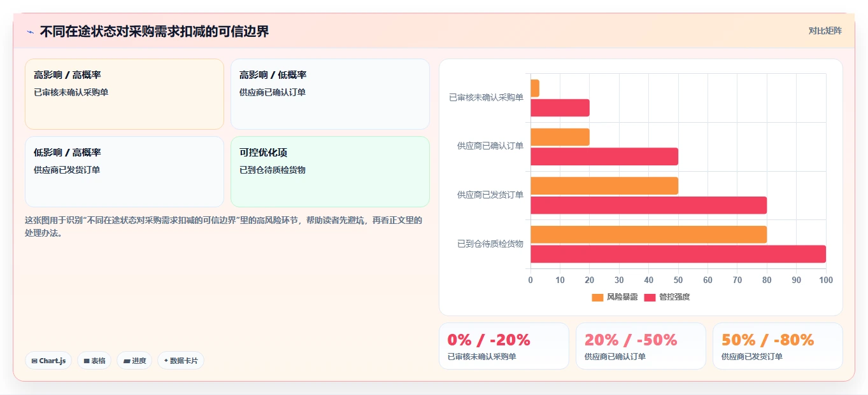Image resolution: width=868 pixels, height=395 pixels.
Task: Click the chart axis label 已审核未确认采购单
Action: tap(487, 97)
